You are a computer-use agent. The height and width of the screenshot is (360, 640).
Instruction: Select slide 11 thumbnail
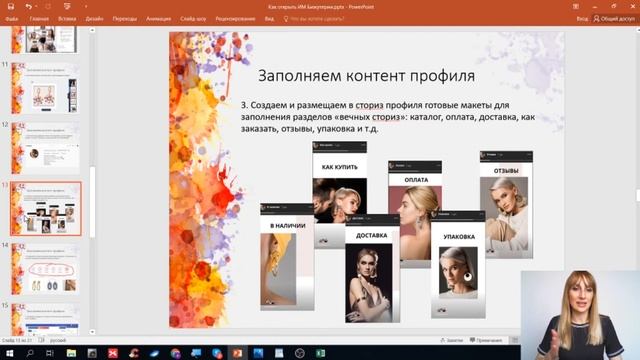[45, 88]
